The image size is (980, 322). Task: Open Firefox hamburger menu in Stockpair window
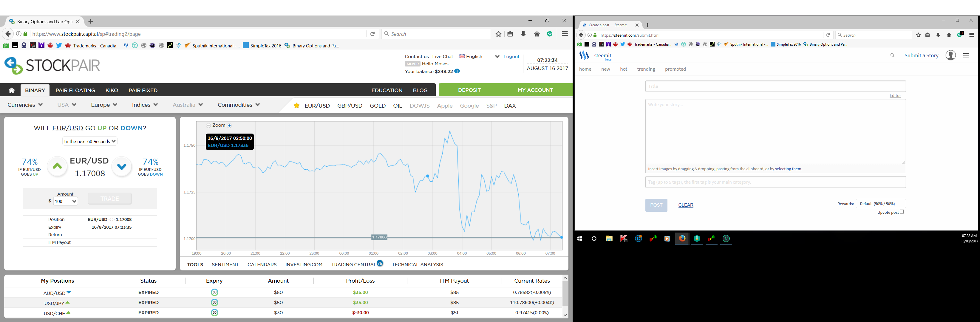(565, 34)
